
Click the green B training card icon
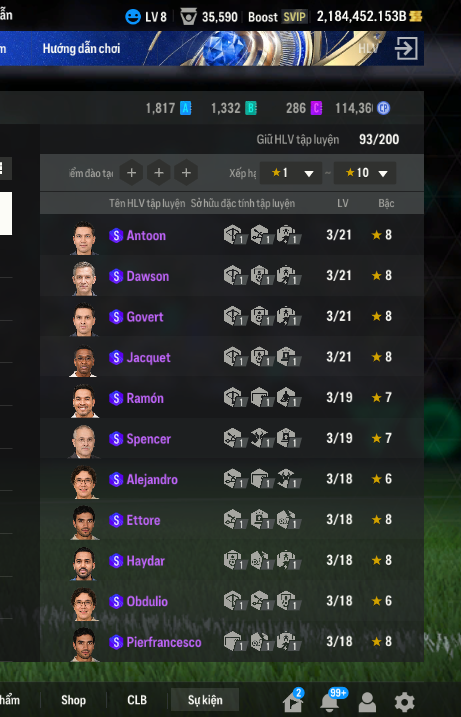(x=251, y=108)
